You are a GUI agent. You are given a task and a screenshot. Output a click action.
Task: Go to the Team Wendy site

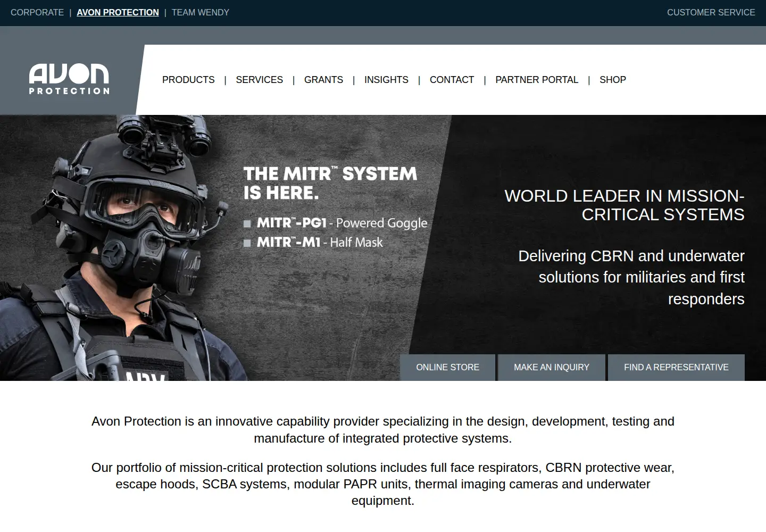[201, 12]
